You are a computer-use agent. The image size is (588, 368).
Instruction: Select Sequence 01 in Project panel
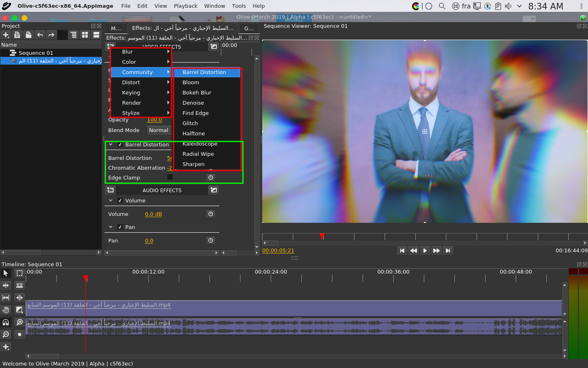(x=36, y=53)
